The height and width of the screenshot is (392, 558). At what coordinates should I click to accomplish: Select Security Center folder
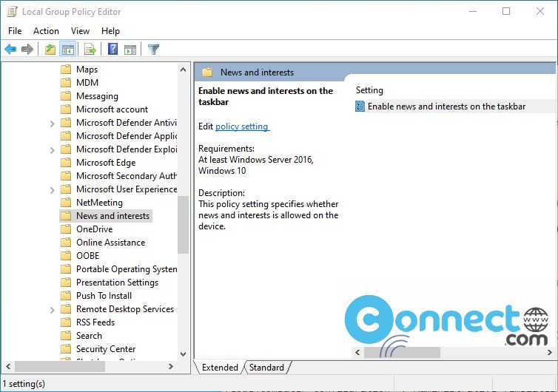click(x=106, y=349)
